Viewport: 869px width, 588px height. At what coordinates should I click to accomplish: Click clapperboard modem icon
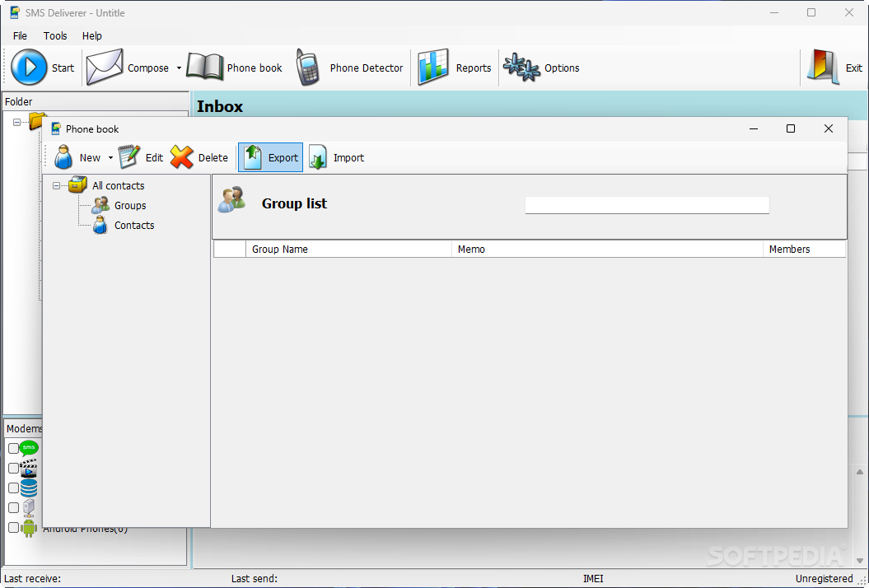tap(29, 469)
